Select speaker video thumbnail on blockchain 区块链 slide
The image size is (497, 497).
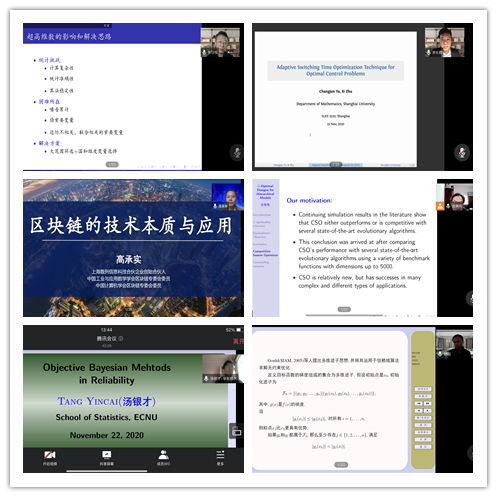[x=228, y=197]
